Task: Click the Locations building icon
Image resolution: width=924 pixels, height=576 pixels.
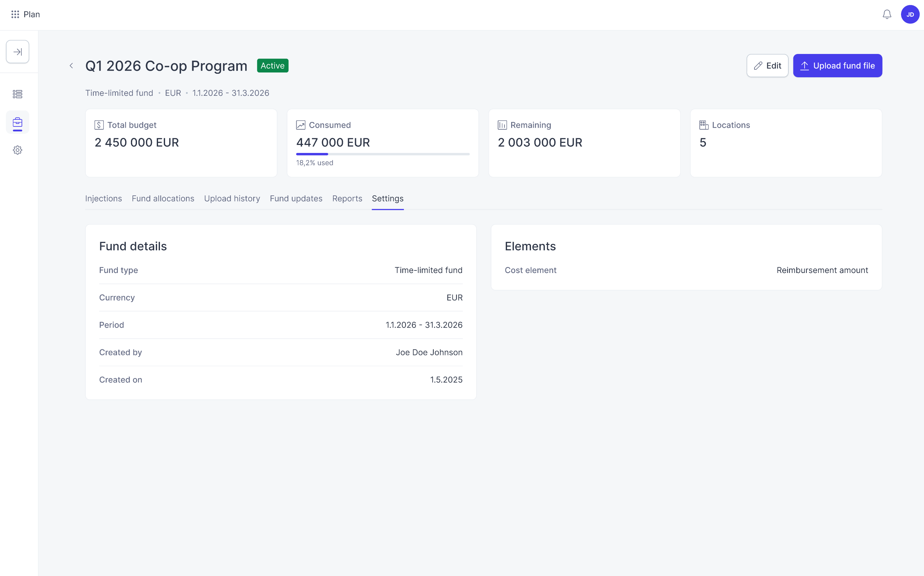Action: 703,125
